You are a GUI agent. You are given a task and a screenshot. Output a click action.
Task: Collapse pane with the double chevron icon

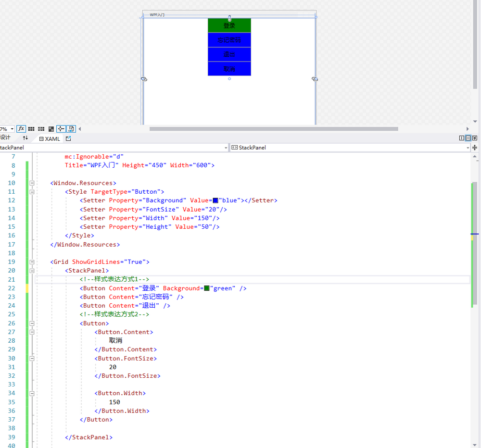[475, 138]
